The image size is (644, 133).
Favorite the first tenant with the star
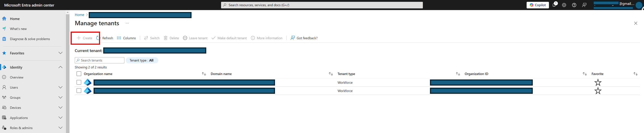(x=598, y=82)
